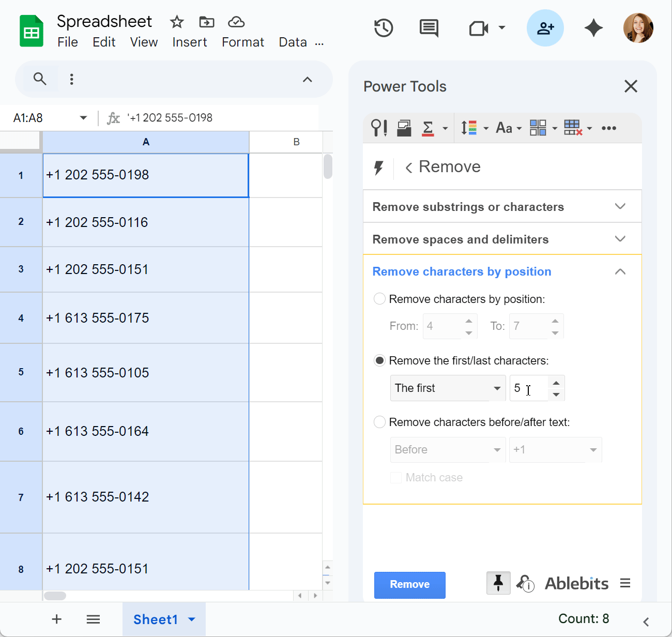This screenshot has width=672, height=637.
Task: Increase the character count with the stepper
Action: pos(556,383)
